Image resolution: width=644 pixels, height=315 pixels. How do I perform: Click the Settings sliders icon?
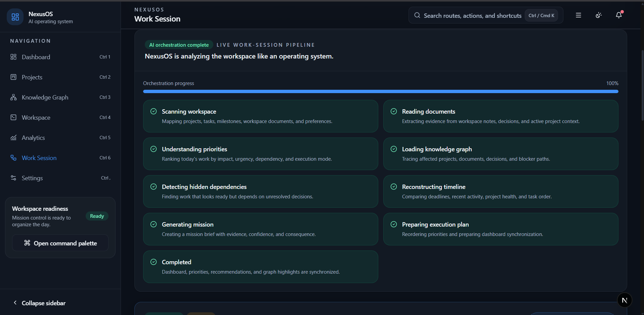[x=13, y=178]
